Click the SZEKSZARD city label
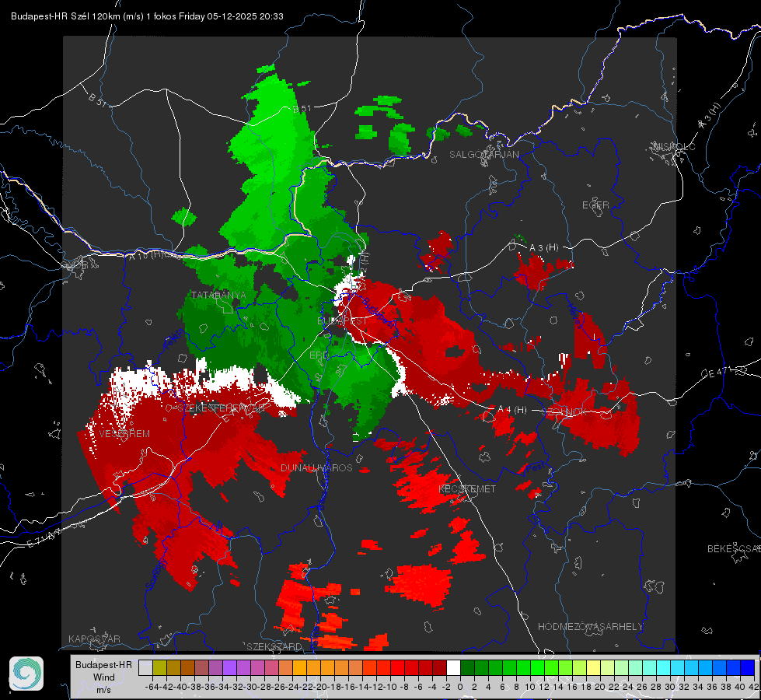 [274, 646]
